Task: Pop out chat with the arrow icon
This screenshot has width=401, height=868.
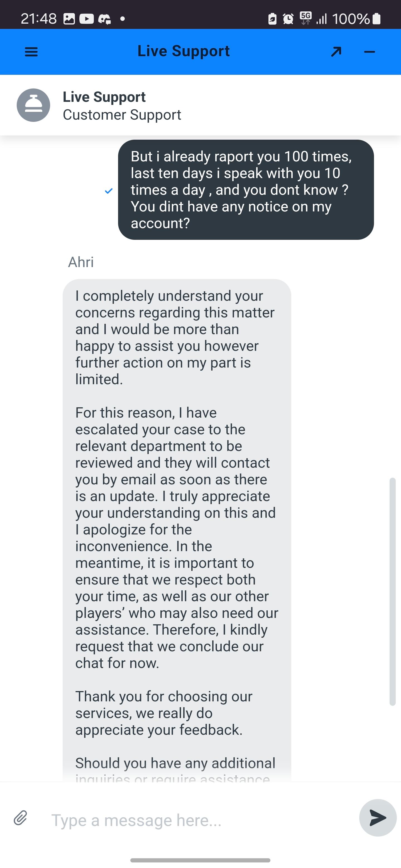Action: click(336, 52)
